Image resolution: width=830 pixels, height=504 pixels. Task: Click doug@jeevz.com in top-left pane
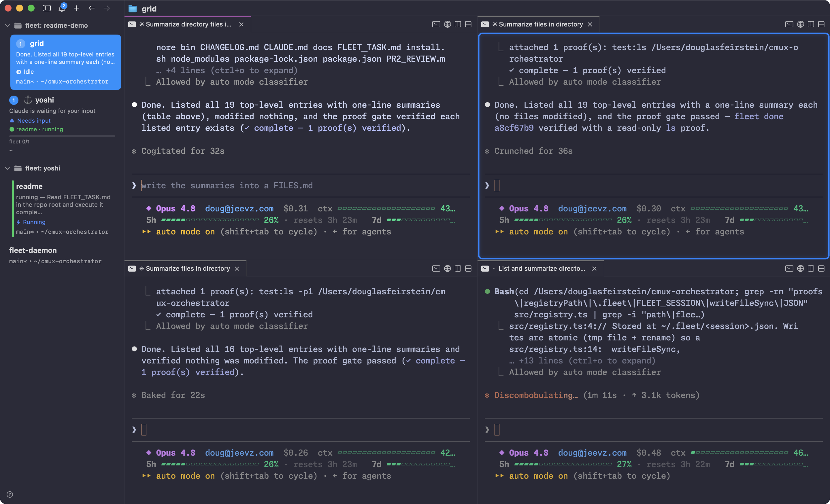pos(239,209)
